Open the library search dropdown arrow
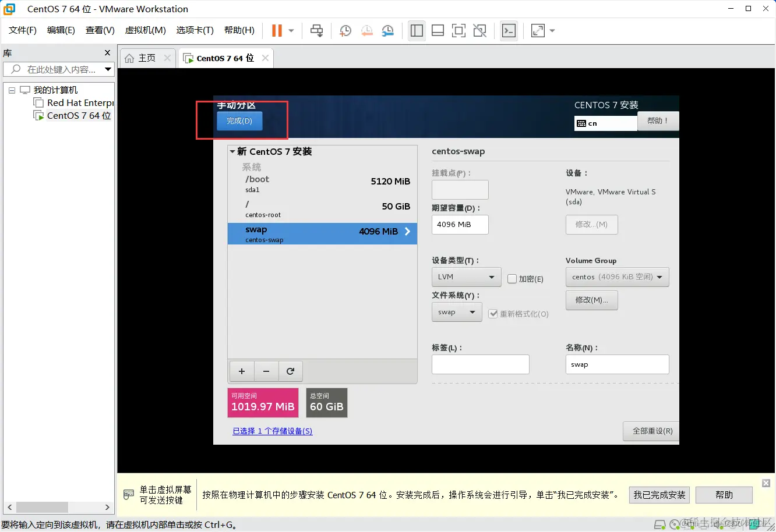The width and height of the screenshot is (776, 532). [x=108, y=69]
